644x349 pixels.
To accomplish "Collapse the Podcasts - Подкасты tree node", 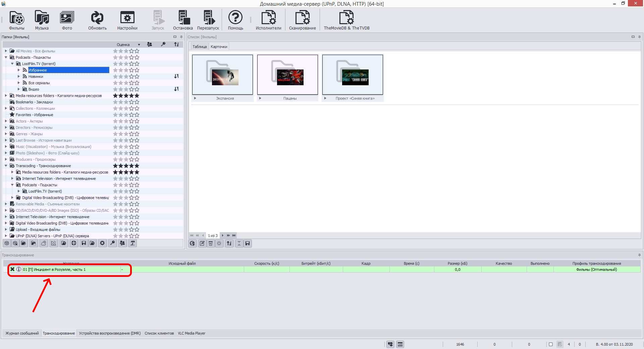I will click(6, 57).
